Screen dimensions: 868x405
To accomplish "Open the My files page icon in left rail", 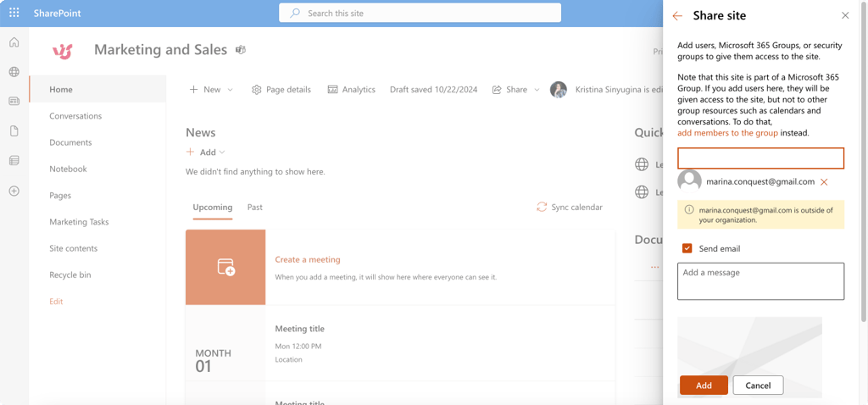I will (14, 131).
